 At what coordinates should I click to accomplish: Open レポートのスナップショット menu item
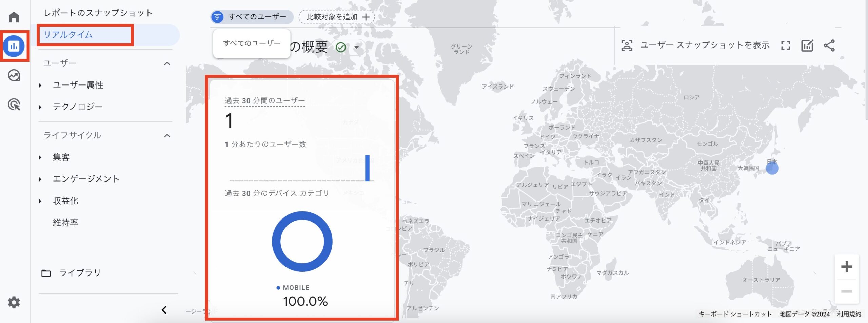point(98,13)
